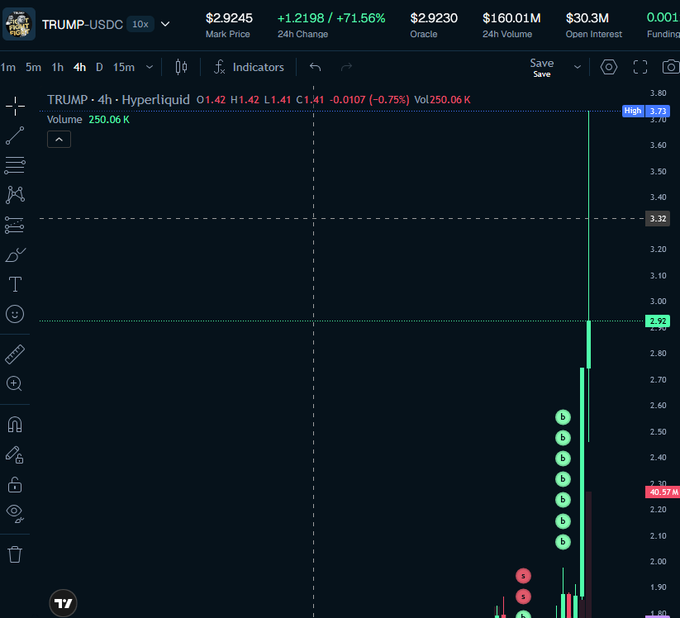The image size is (680, 618).
Task: Switch to the 1h timeframe
Action: tap(58, 67)
